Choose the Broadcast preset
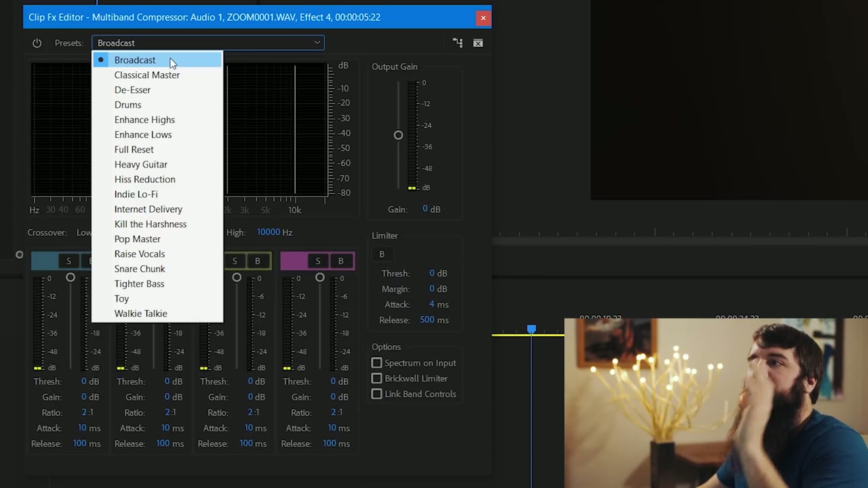The height and width of the screenshot is (488, 868). coord(157,60)
